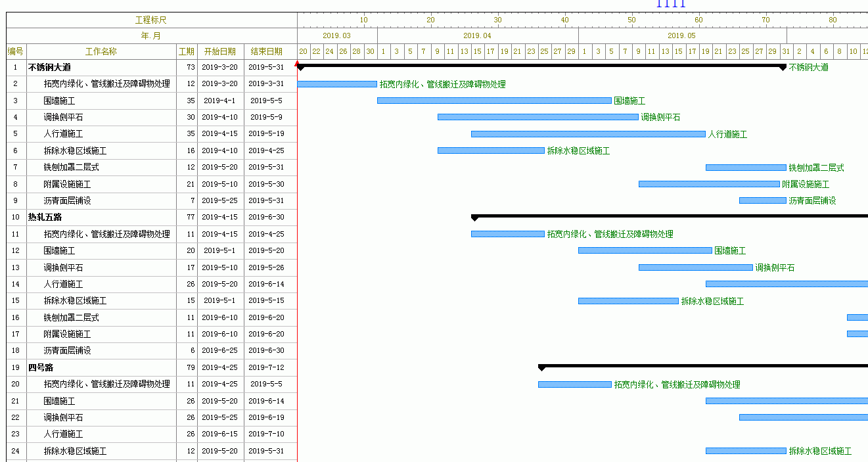Click green bar label 人行道施工 in row 5

[727, 134]
